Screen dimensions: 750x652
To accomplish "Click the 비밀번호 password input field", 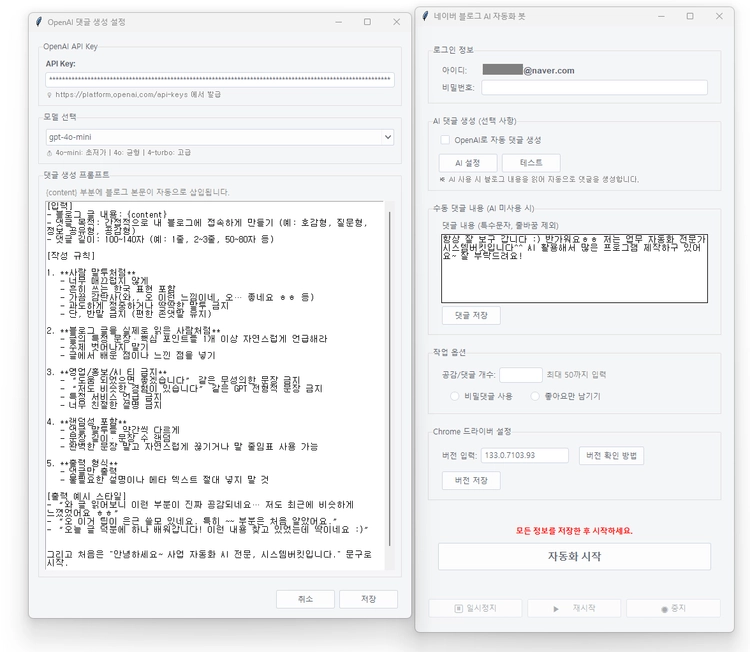I will coord(594,88).
